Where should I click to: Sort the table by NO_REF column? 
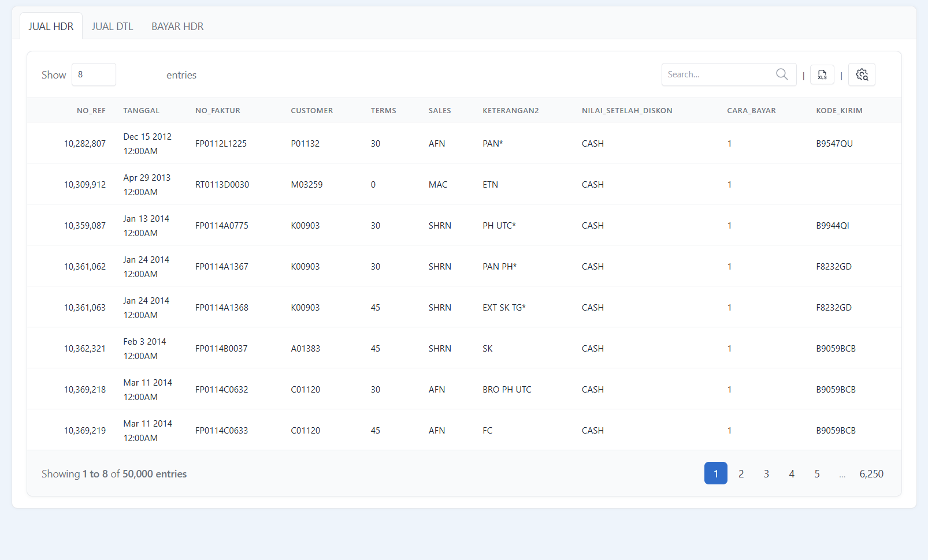[x=91, y=110]
